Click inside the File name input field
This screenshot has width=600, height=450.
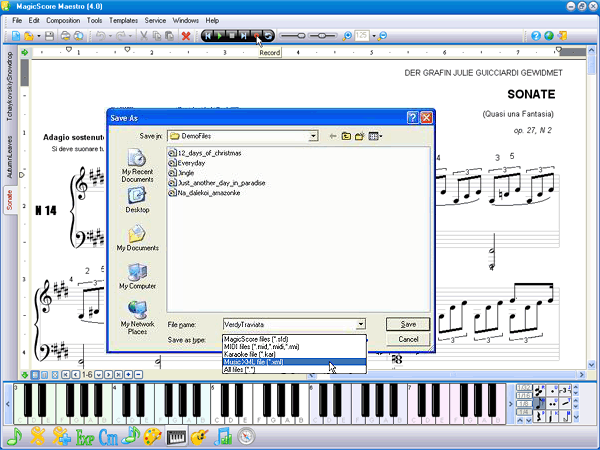tap(290, 324)
